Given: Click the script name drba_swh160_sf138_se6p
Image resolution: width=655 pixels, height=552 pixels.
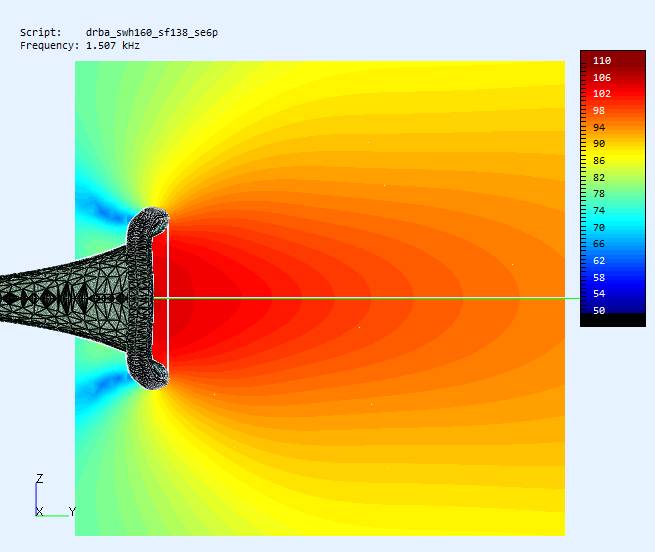Looking at the screenshot, I should (x=152, y=33).
